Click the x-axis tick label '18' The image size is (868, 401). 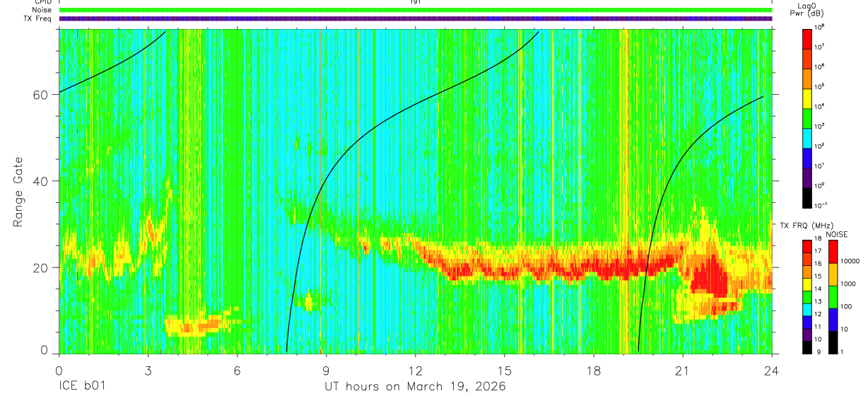(x=593, y=371)
